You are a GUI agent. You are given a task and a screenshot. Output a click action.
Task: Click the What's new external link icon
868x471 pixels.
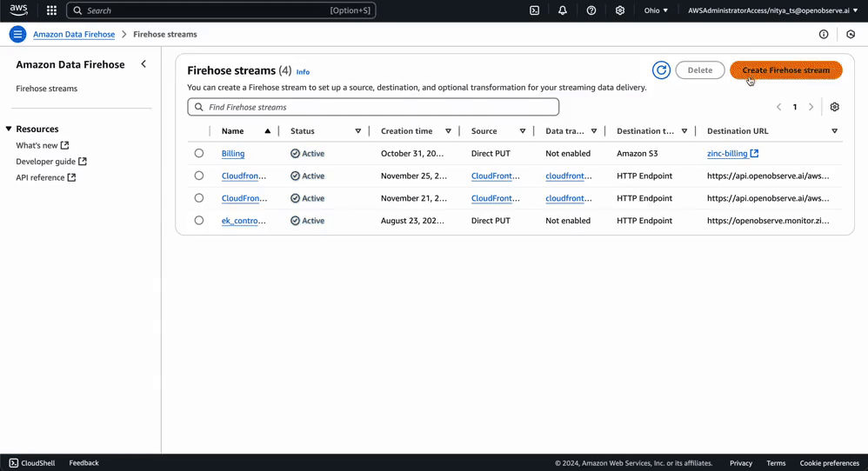coord(64,145)
